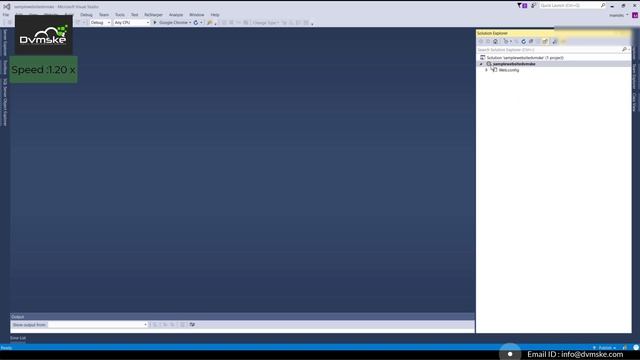The height and width of the screenshot is (360, 640).
Task: Select the Solution 'samplewebsitedvmske' root node
Action: point(525,58)
